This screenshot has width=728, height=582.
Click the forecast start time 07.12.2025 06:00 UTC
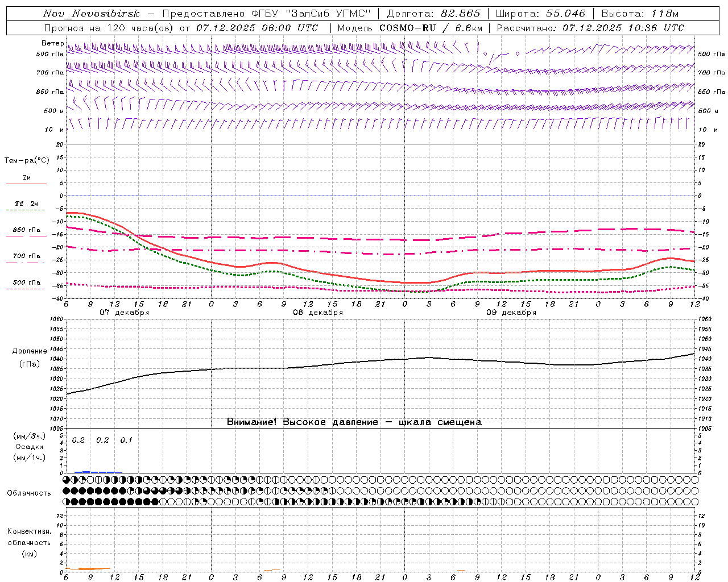[257, 28]
